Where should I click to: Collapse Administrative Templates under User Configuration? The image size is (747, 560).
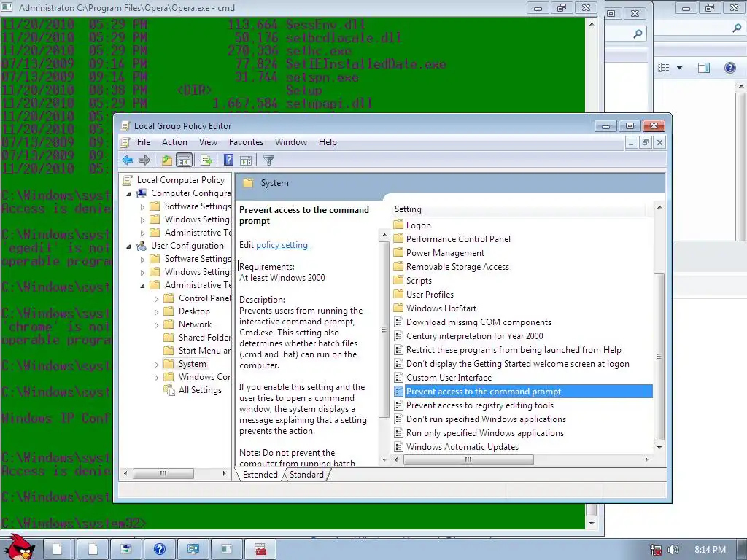142,286
